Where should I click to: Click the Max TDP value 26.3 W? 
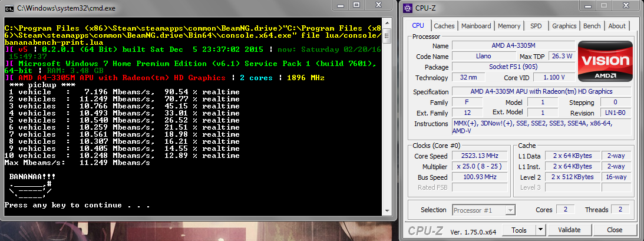[562, 56]
